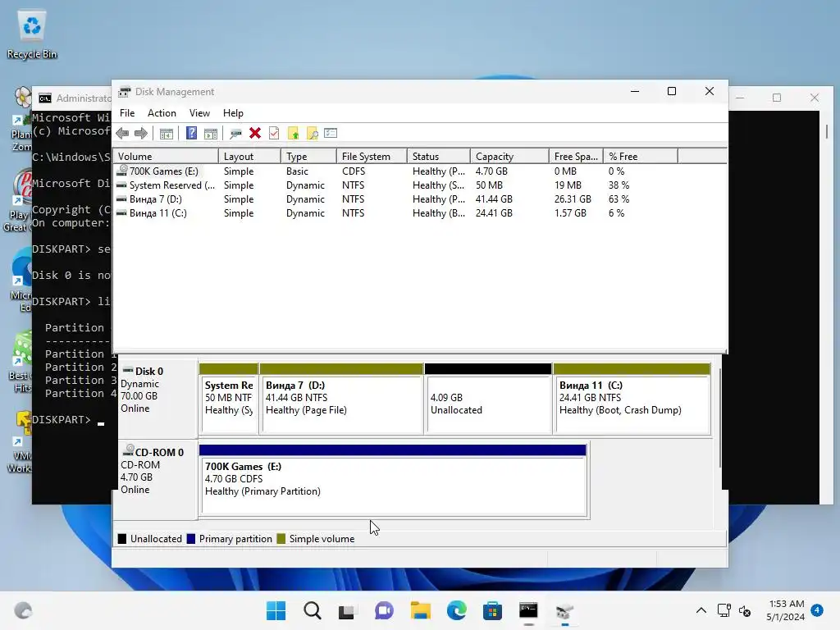Click the folder with magnifier toolbar icon
Viewport: 840px width, 630px height.
(313, 134)
